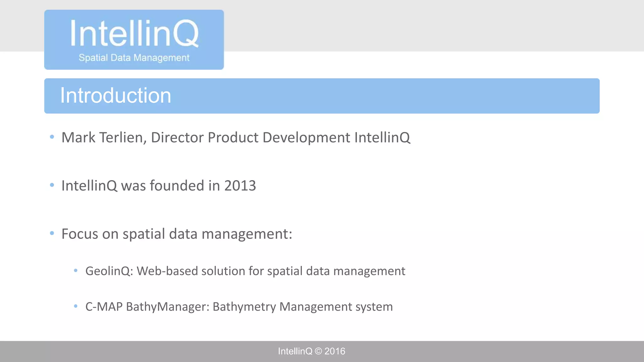Click Director Product Development text
The width and height of the screenshot is (644, 362).
point(250,138)
